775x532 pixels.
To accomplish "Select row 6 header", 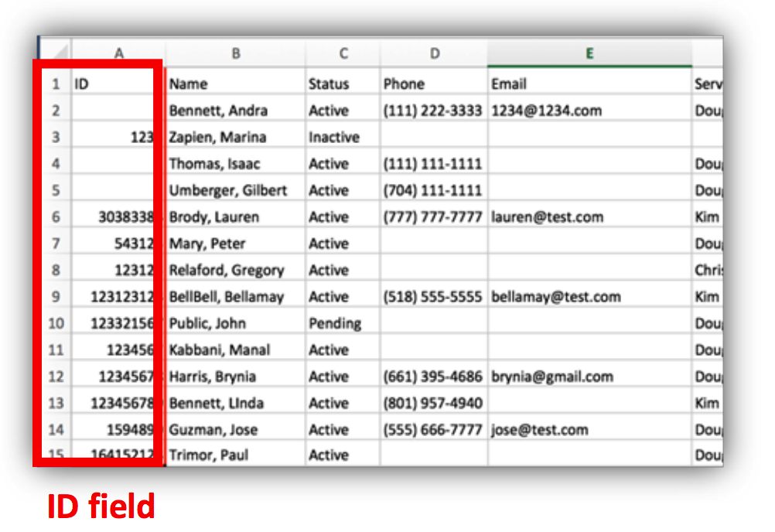I will [56, 217].
